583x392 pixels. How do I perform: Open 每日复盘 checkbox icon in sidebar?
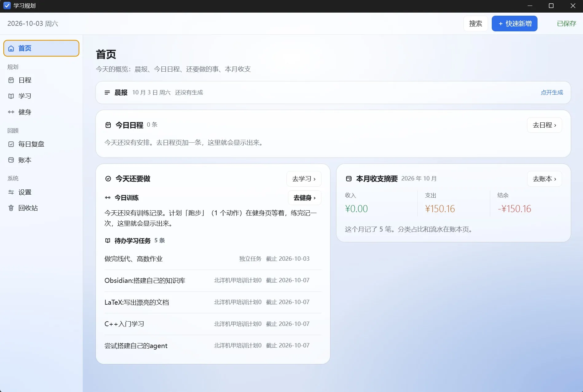(11, 144)
